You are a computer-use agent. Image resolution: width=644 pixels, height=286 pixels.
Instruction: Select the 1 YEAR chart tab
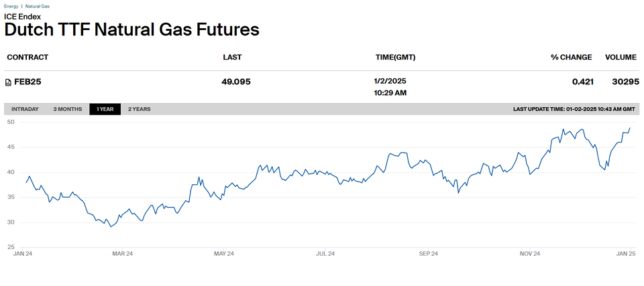(105, 109)
